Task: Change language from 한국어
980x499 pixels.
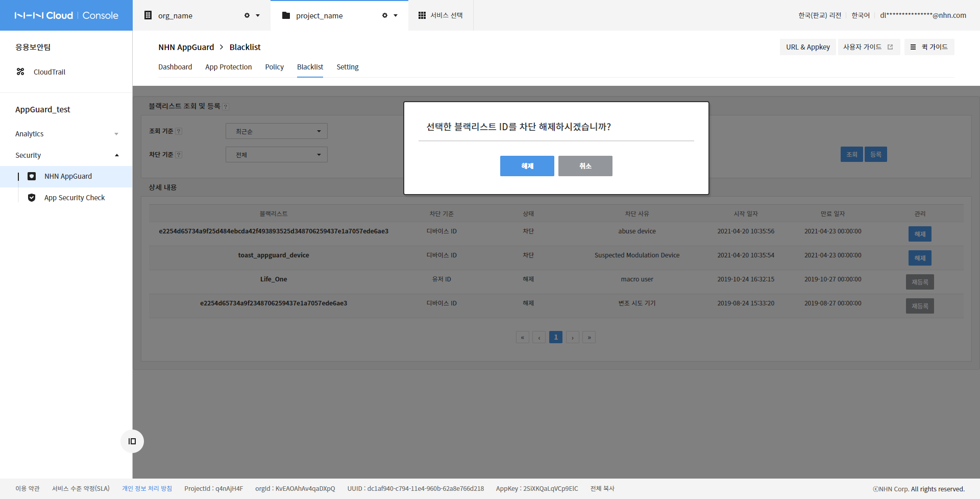Action: click(x=861, y=15)
